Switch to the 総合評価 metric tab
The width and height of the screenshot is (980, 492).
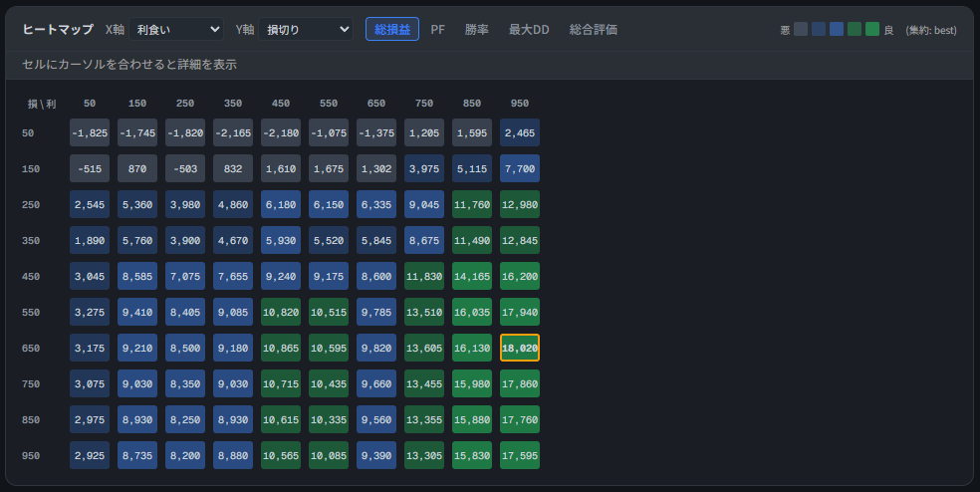594,30
